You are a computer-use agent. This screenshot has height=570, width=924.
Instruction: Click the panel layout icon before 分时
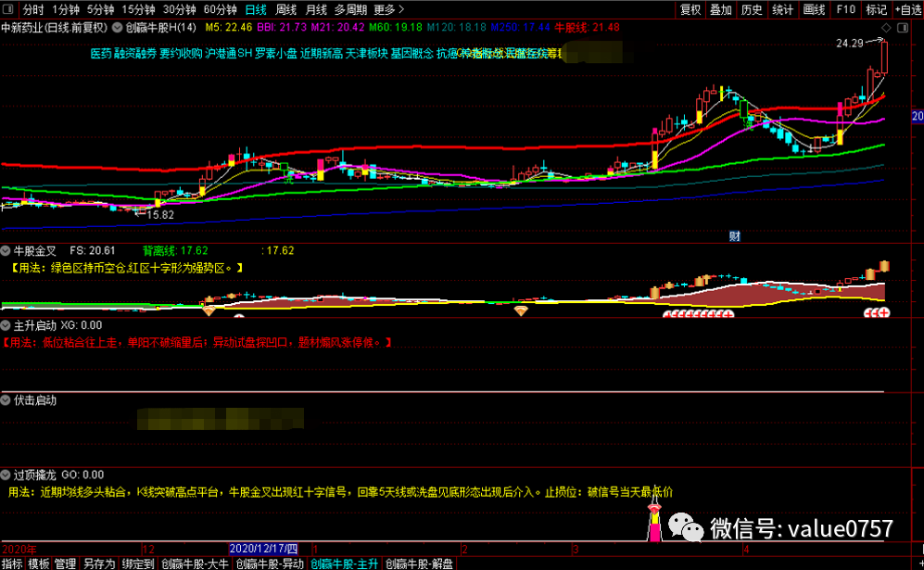(8, 9)
